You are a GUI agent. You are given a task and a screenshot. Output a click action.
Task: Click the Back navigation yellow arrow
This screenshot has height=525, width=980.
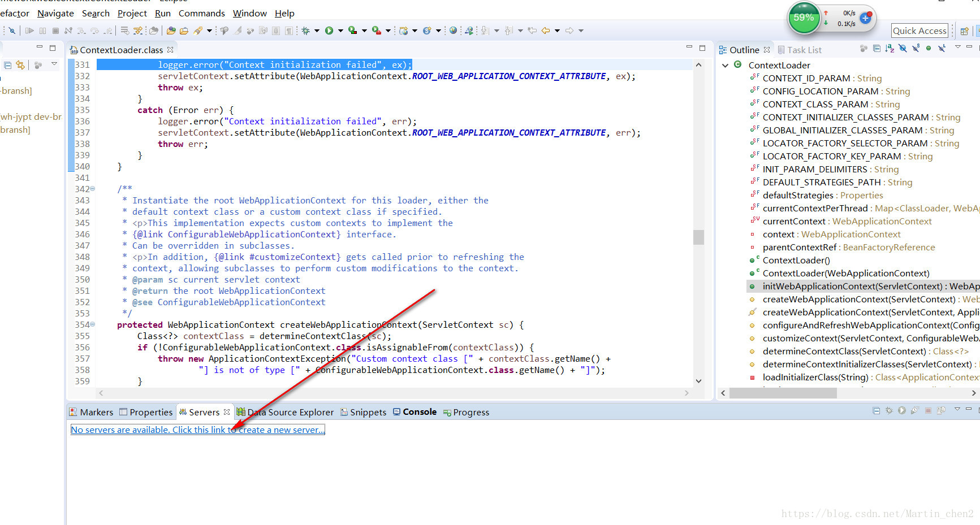pos(545,31)
